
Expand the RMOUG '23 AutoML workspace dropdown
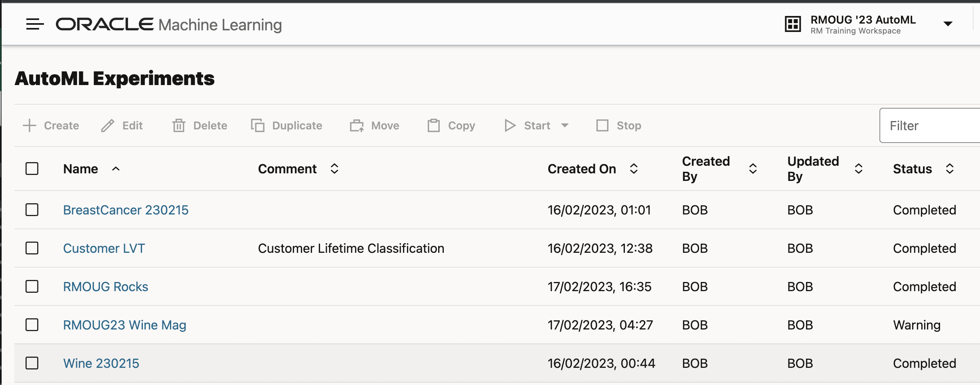coord(947,24)
